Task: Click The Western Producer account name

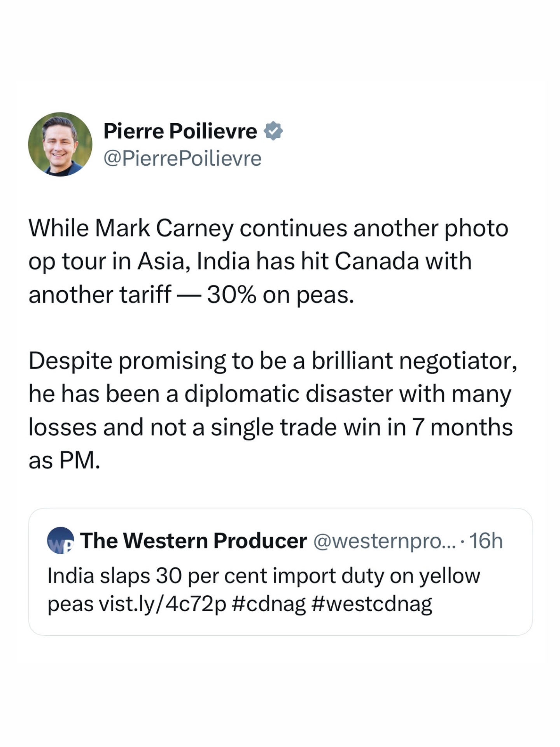Action: (x=193, y=541)
